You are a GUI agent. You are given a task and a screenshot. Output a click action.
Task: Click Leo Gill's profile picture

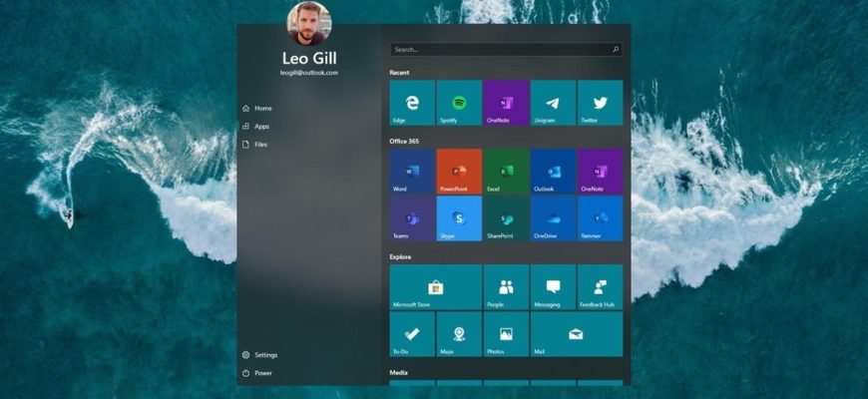click(309, 23)
